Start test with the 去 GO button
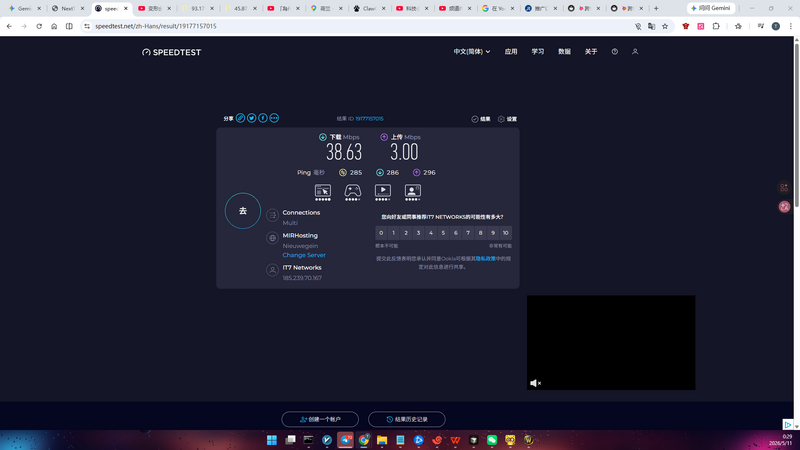Viewport: 800px width, 450px height. tap(243, 211)
